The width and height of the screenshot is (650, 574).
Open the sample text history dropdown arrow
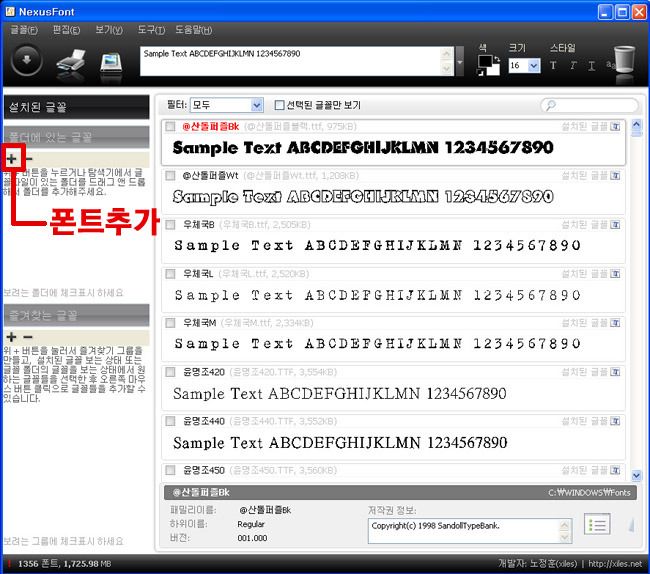(x=460, y=61)
